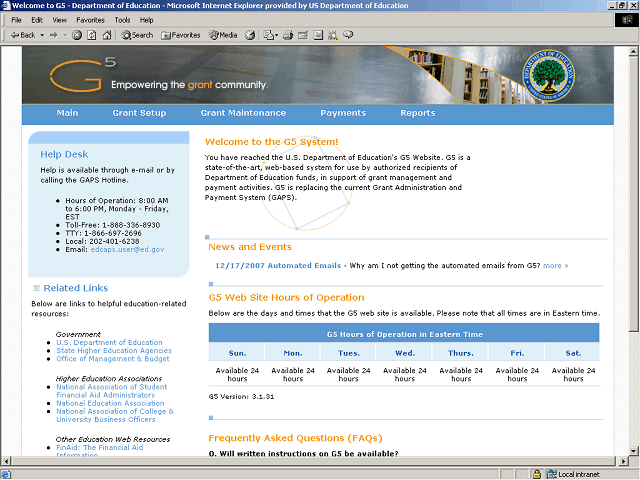
Task: Click the Mail toolbar icon
Action: (x=268, y=36)
